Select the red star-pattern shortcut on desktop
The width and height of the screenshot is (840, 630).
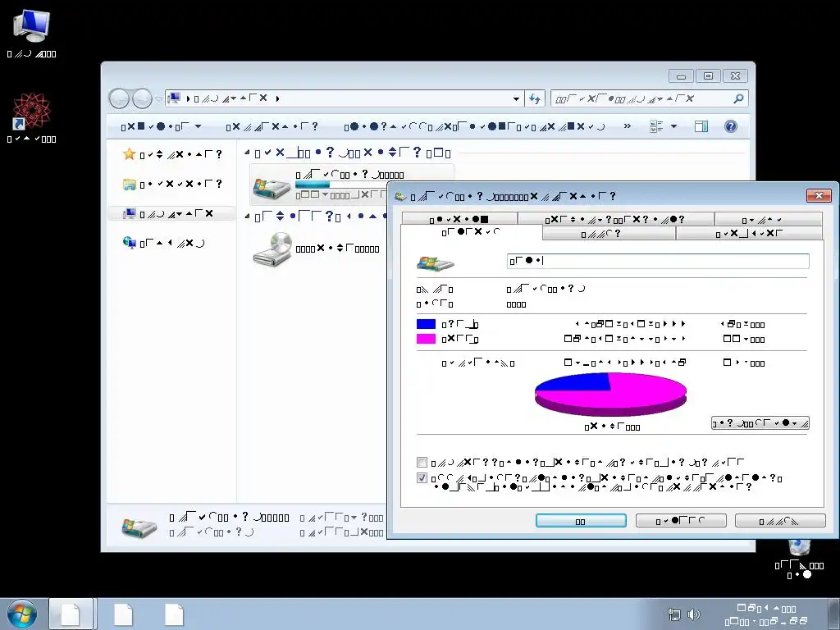click(32, 111)
